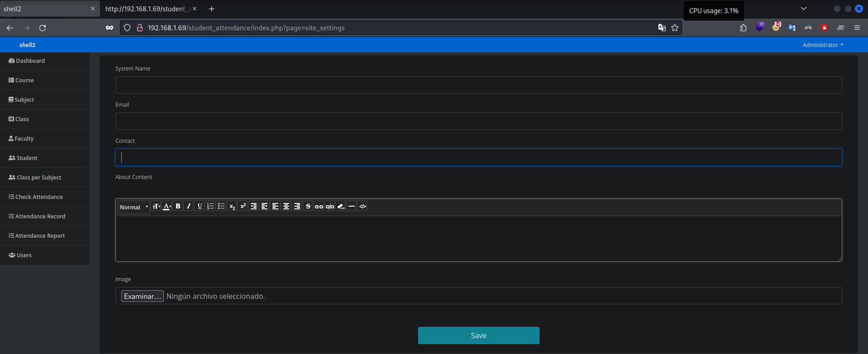Screen dimensions: 868x354
Task: Switch editor to HTML code view
Action: [x=362, y=206]
